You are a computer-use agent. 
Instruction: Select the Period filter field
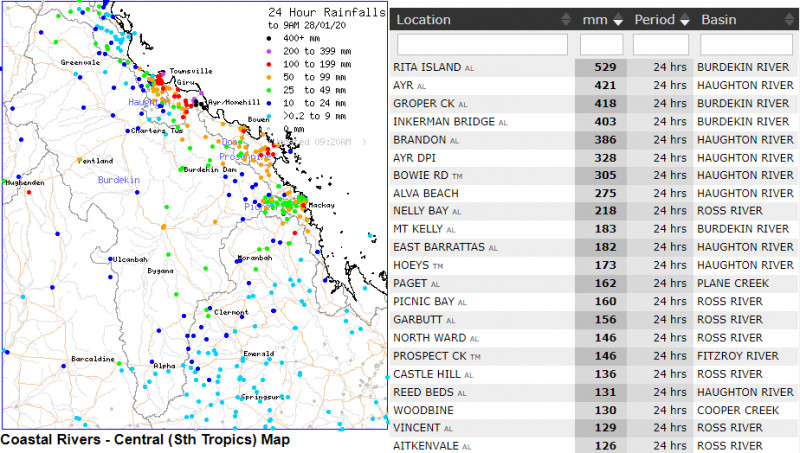(660, 45)
